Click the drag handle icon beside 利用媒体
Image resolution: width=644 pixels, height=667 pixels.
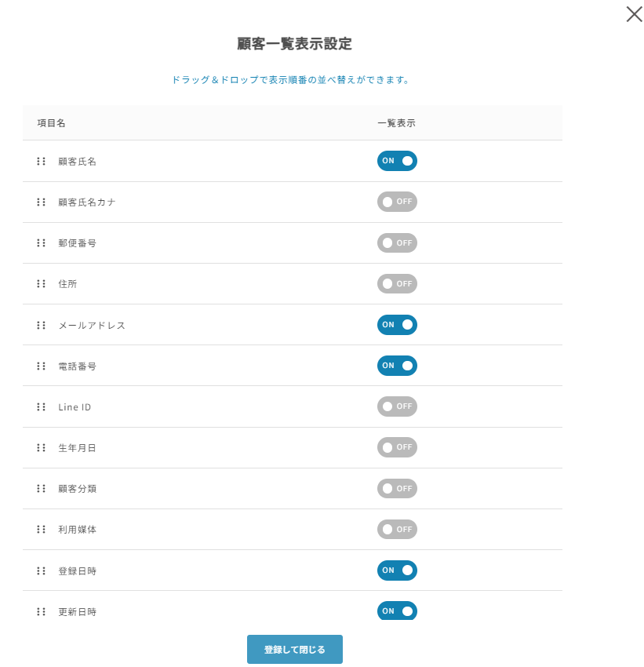tap(42, 530)
